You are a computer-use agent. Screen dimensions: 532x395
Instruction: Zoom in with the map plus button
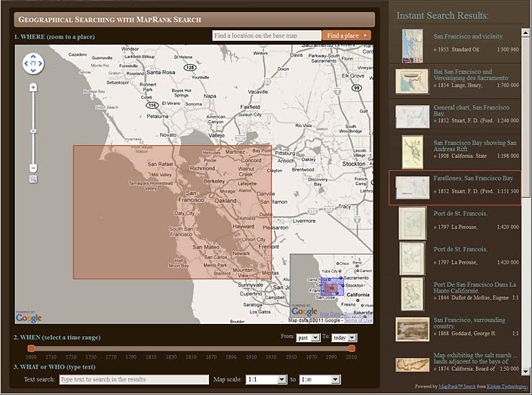pyautogui.click(x=33, y=88)
